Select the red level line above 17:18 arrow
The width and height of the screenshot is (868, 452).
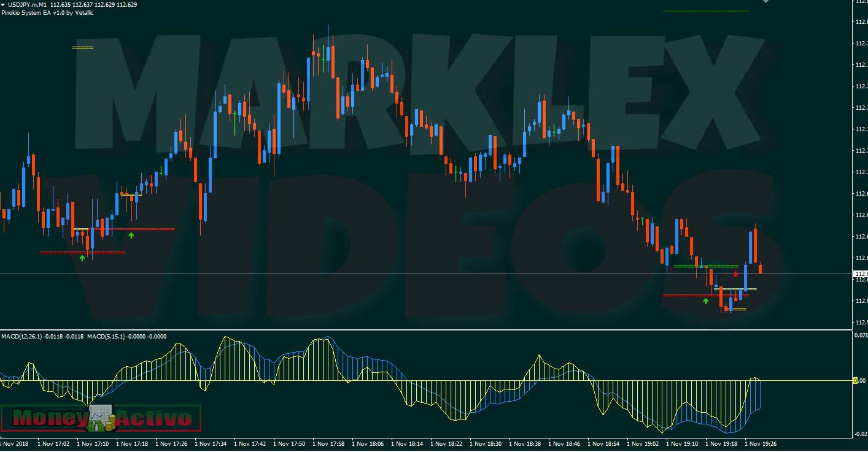(131, 229)
